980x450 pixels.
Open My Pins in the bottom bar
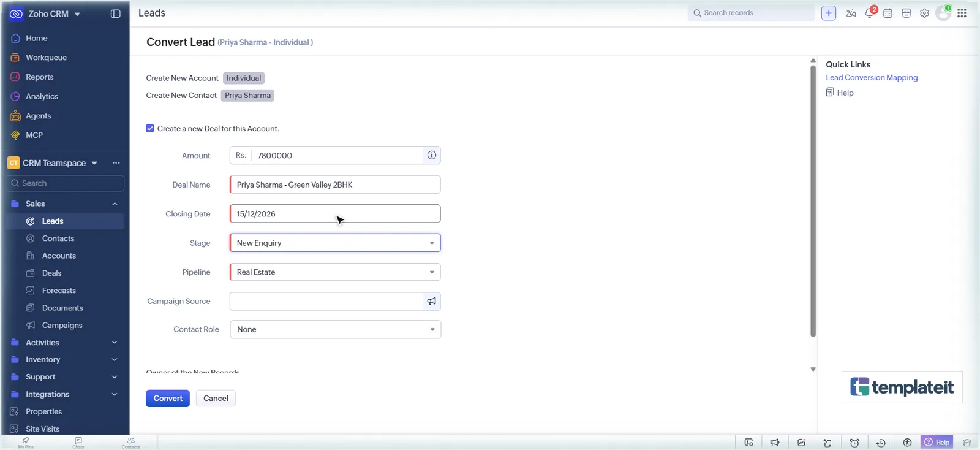26,443
